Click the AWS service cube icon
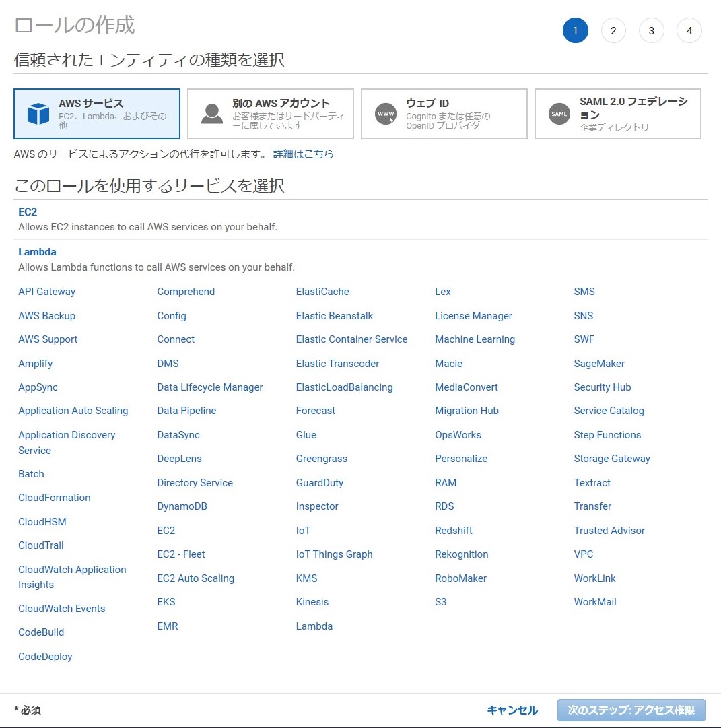Viewport: 721px width, 728px height. (x=38, y=114)
